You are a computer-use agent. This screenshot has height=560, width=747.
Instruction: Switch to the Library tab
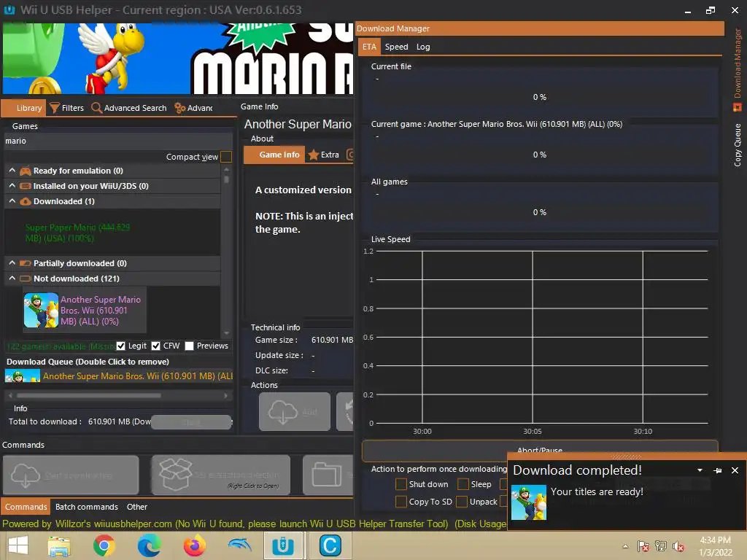[x=24, y=108]
